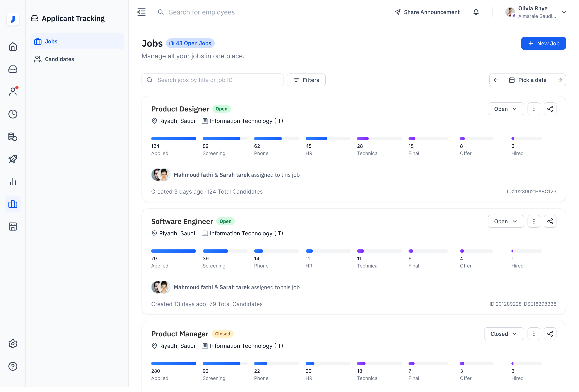Select Candidates in Applicant Tracking menu

(x=59, y=59)
